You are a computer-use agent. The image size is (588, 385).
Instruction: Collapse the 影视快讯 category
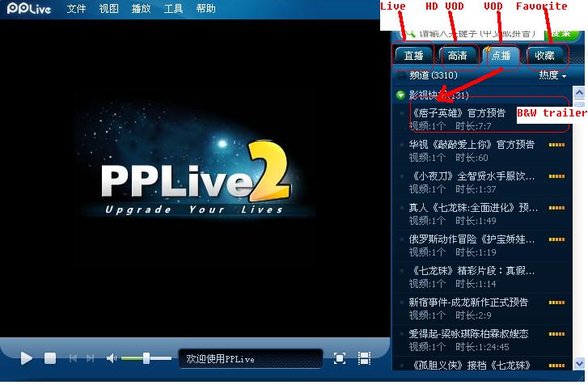pyautogui.click(x=400, y=95)
